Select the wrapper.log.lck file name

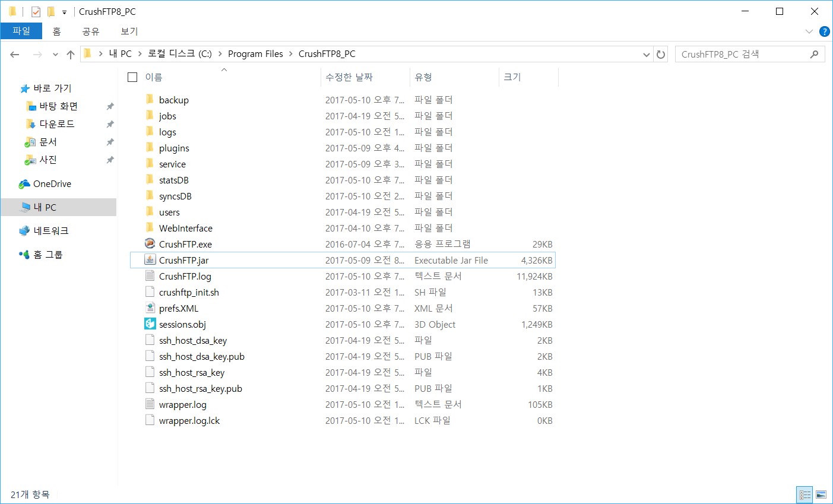tap(189, 421)
